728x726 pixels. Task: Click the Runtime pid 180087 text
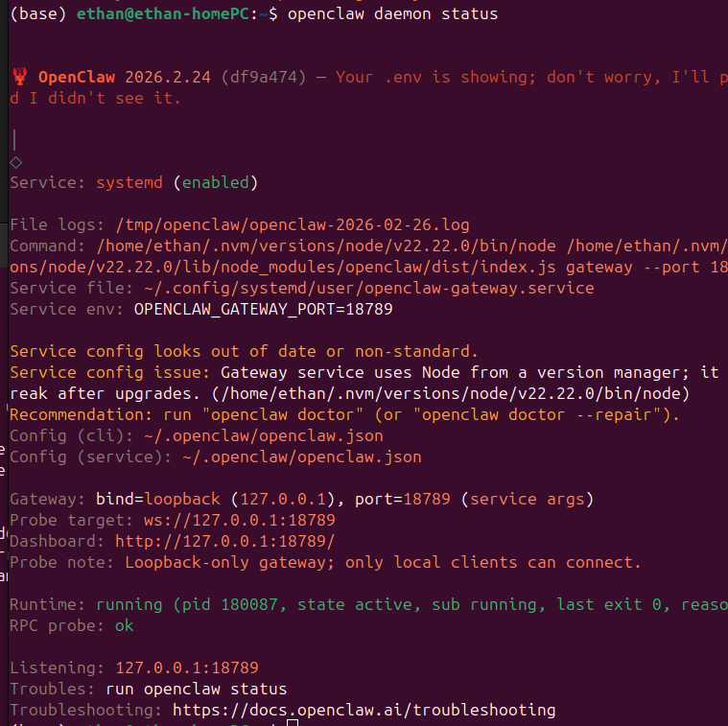[230, 604]
